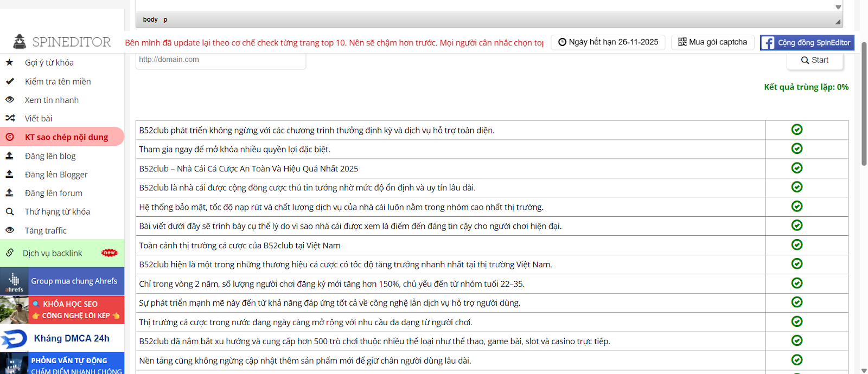Click the Mua gói captcha button
This screenshot has height=374, width=868.
(x=712, y=42)
